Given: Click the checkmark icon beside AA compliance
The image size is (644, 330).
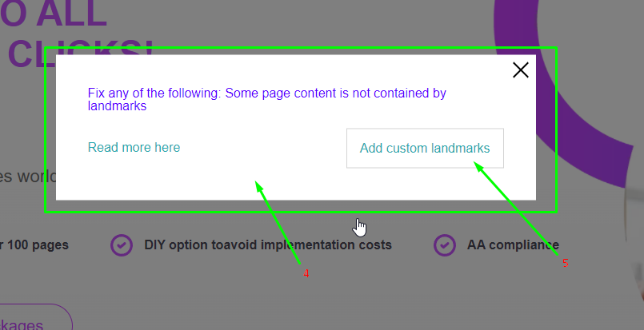Looking at the screenshot, I should coord(445,245).
